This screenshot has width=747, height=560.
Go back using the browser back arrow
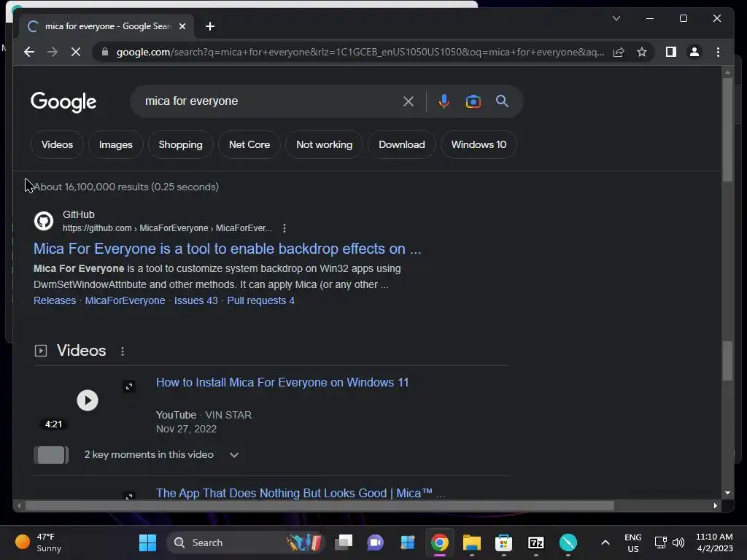pyautogui.click(x=29, y=52)
